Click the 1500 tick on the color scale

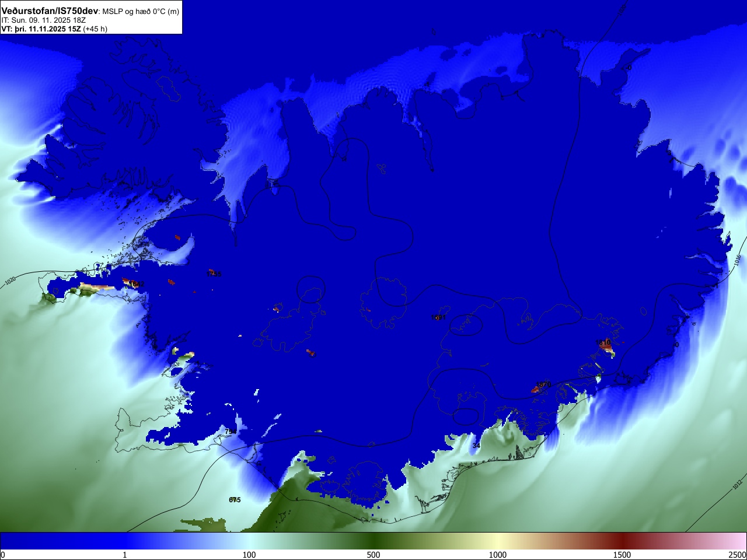point(622,555)
